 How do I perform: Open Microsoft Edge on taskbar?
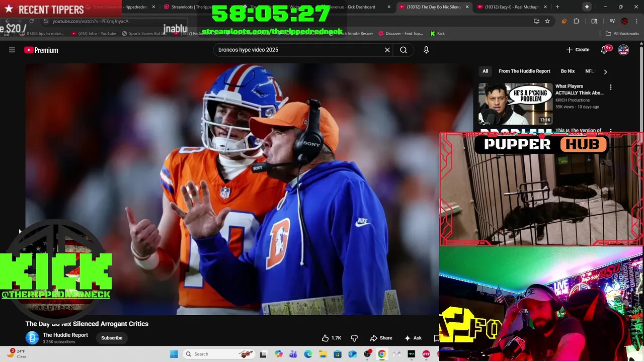308,354
